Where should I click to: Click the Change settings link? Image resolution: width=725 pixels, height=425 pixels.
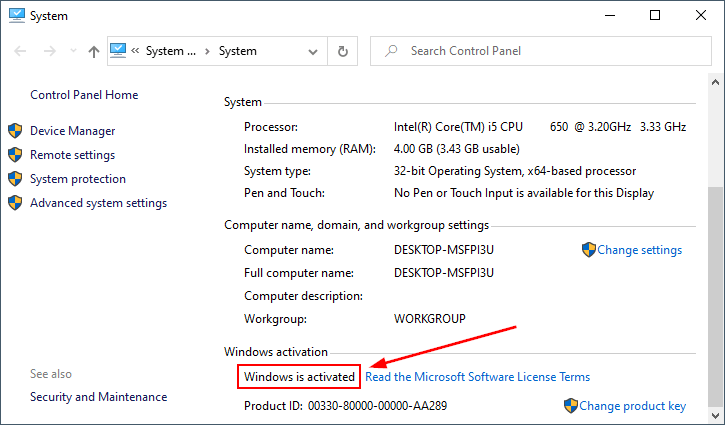[x=639, y=250]
